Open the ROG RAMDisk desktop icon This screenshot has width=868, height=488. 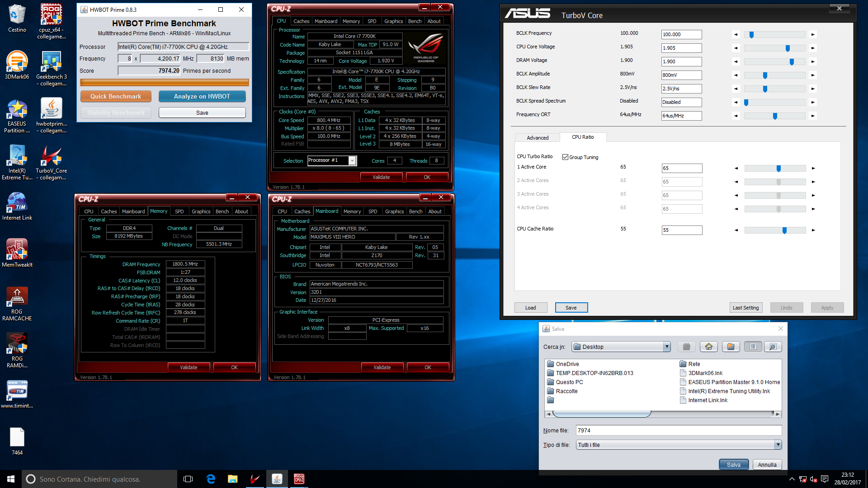(x=17, y=350)
